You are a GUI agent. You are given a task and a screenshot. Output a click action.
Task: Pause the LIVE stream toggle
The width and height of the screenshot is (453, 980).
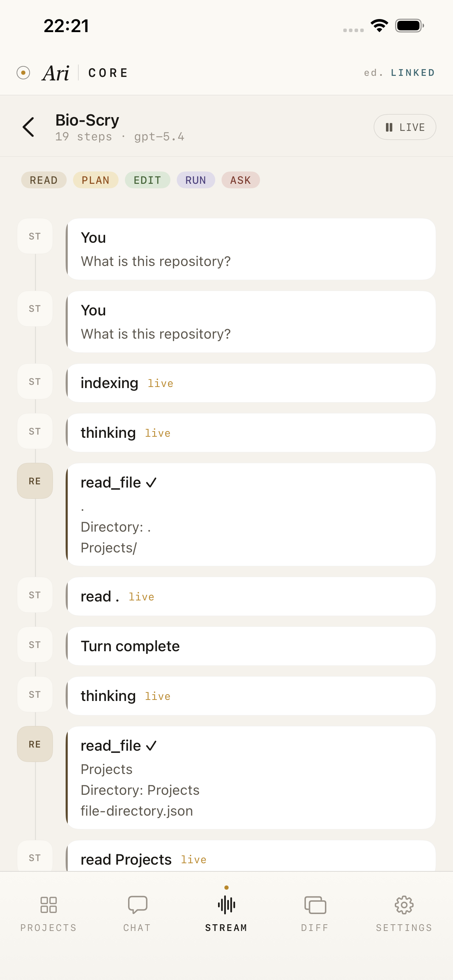click(405, 127)
